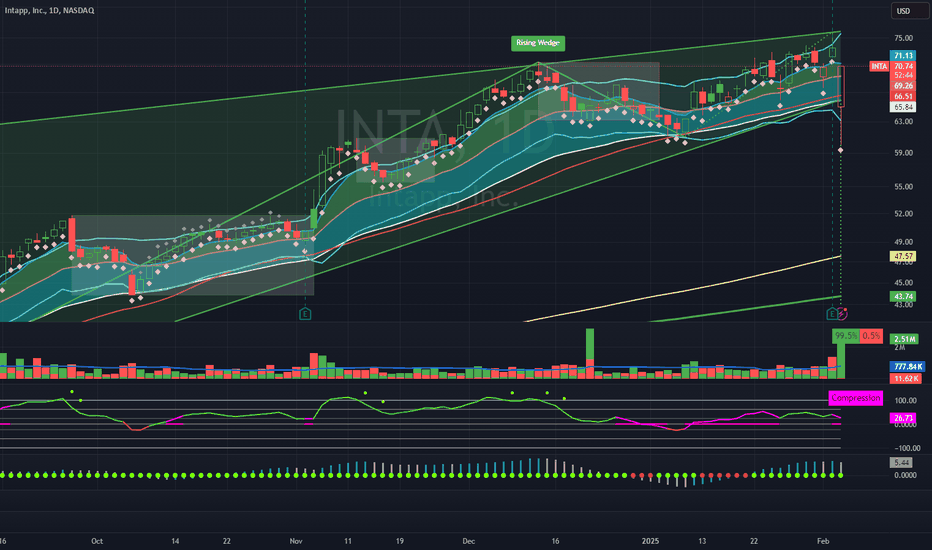Click the Nov date on time axis

(x=296, y=541)
